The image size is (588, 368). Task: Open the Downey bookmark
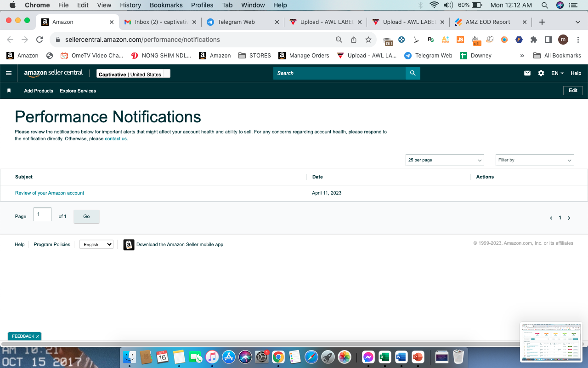(x=476, y=56)
